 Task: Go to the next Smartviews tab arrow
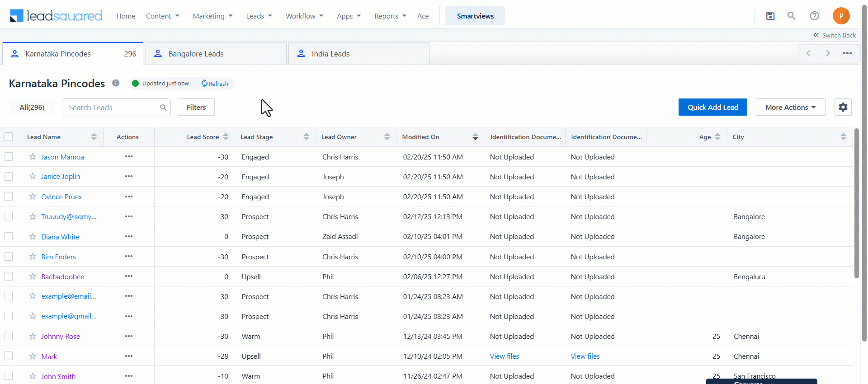point(828,53)
